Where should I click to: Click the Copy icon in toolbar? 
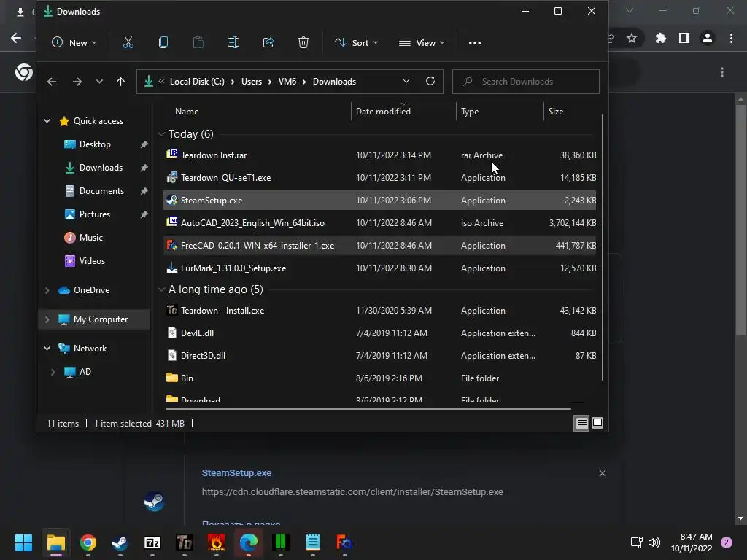click(163, 42)
